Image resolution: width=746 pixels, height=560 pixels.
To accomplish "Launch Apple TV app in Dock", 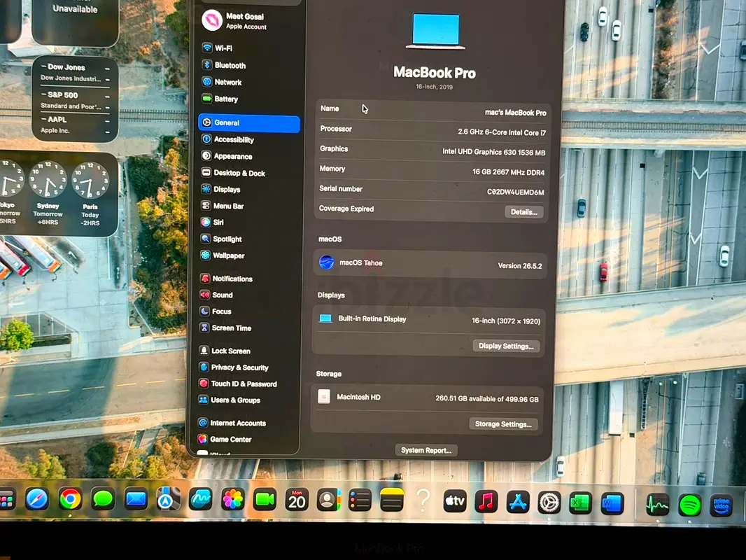I will click(x=454, y=501).
